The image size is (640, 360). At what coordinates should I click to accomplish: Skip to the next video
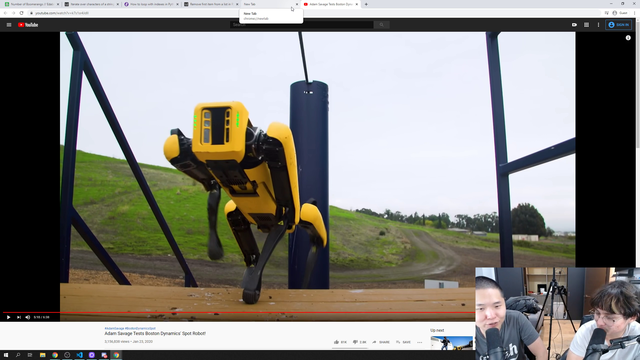tap(18, 317)
